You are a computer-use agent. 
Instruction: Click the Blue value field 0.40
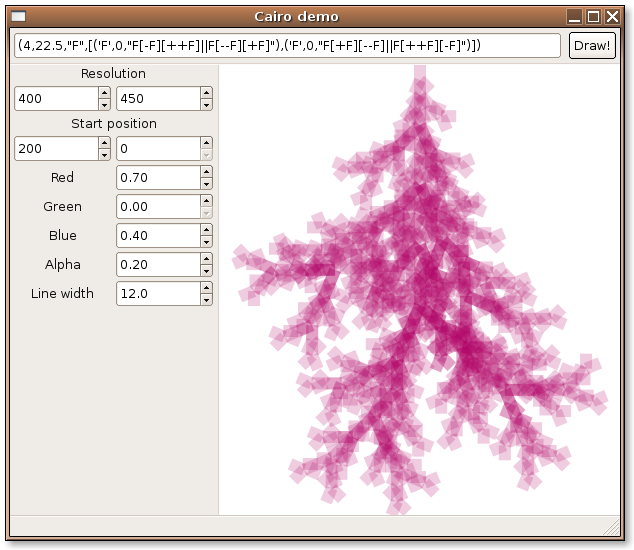pos(158,236)
